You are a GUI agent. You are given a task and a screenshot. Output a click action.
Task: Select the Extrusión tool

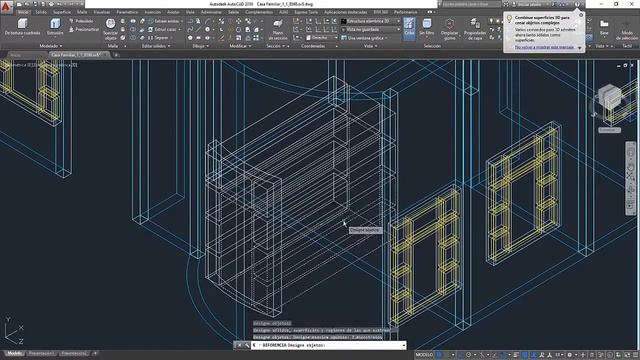pyautogui.click(x=55, y=27)
